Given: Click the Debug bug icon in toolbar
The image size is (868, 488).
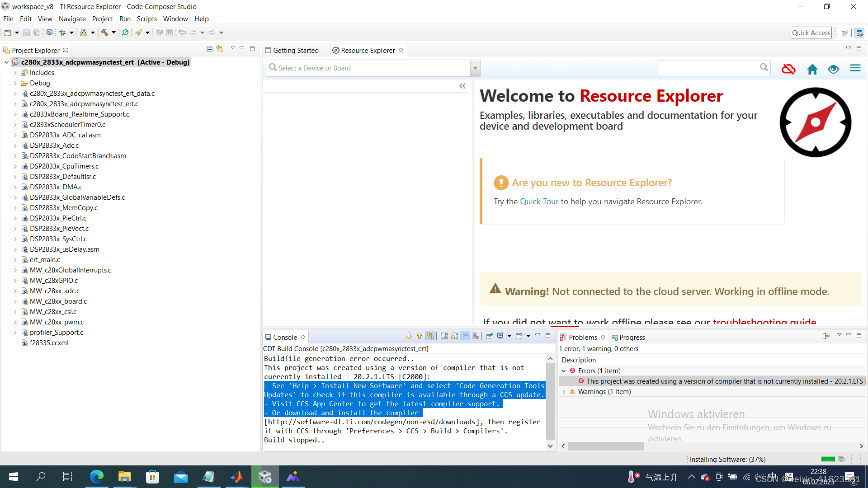Looking at the screenshot, I should (63, 33).
